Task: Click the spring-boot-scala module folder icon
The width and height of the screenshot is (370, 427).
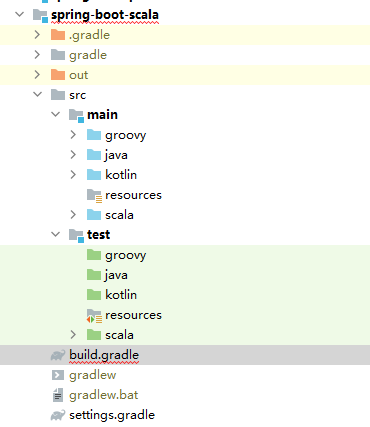Action: (40, 16)
